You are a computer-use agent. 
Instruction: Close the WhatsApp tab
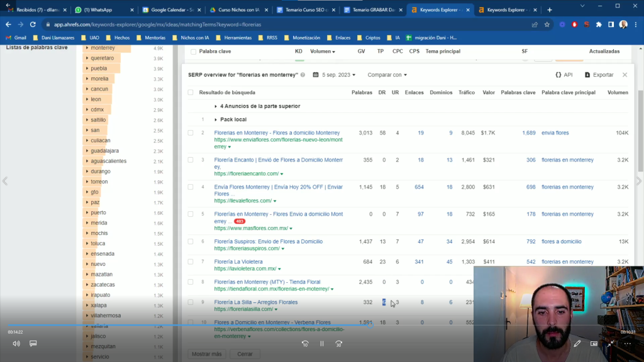tap(132, 10)
